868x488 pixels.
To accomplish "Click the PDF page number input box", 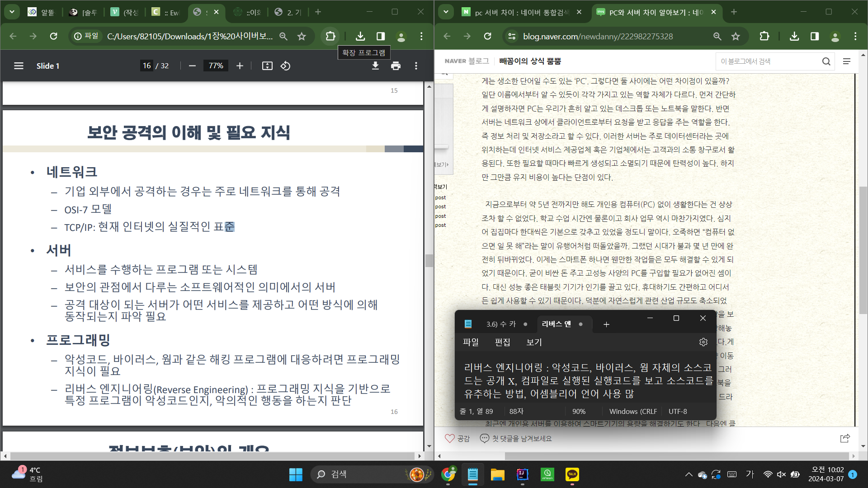I will pyautogui.click(x=146, y=66).
